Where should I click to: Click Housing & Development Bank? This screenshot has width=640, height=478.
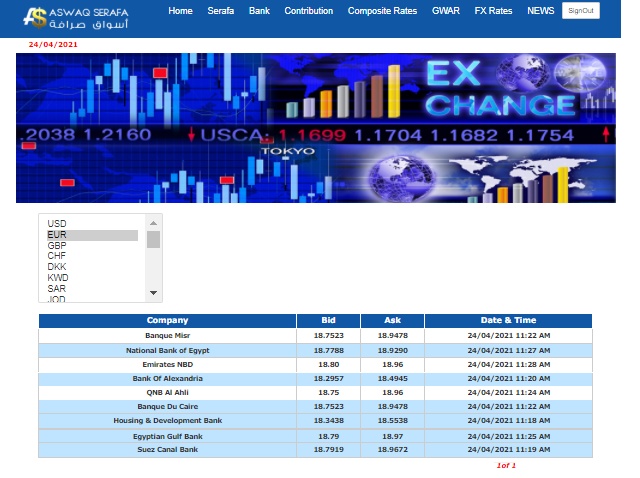[168, 420]
